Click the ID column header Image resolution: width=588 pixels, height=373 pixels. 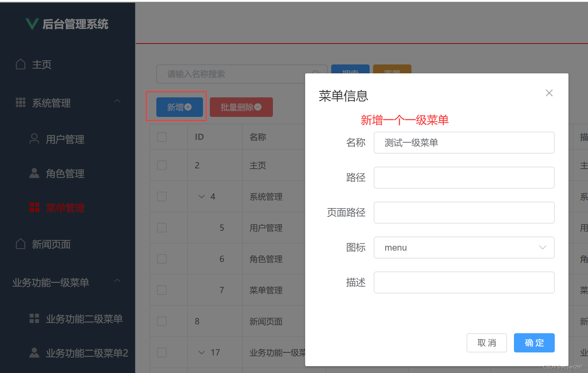pyautogui.click(x=199, y=137)
